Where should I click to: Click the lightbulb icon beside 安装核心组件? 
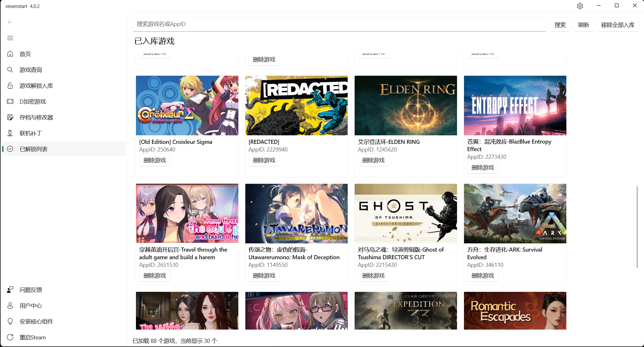pos(10,321)
